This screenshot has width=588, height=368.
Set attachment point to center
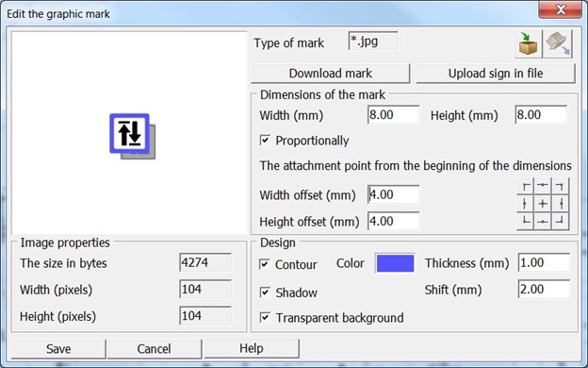(543, 204)
